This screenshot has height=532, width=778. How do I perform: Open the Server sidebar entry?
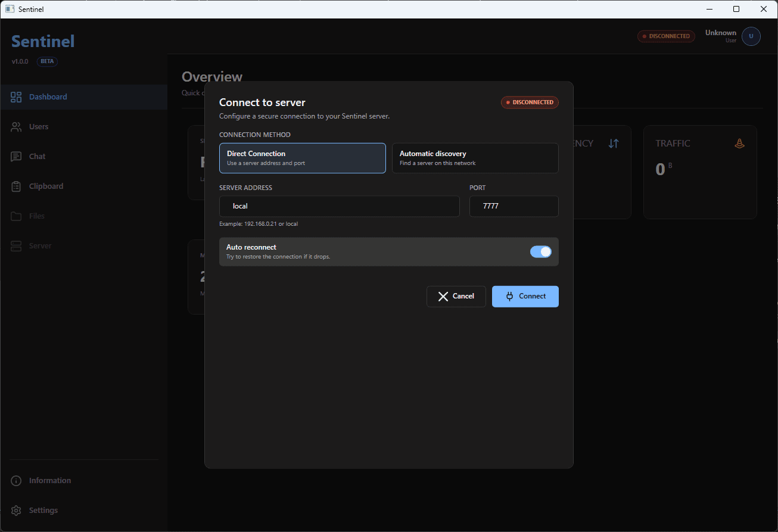pos(83,246)
